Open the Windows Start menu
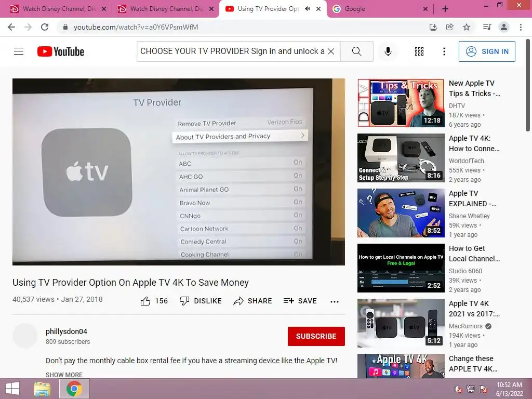 pyautogui.click(x=12, y=389)
